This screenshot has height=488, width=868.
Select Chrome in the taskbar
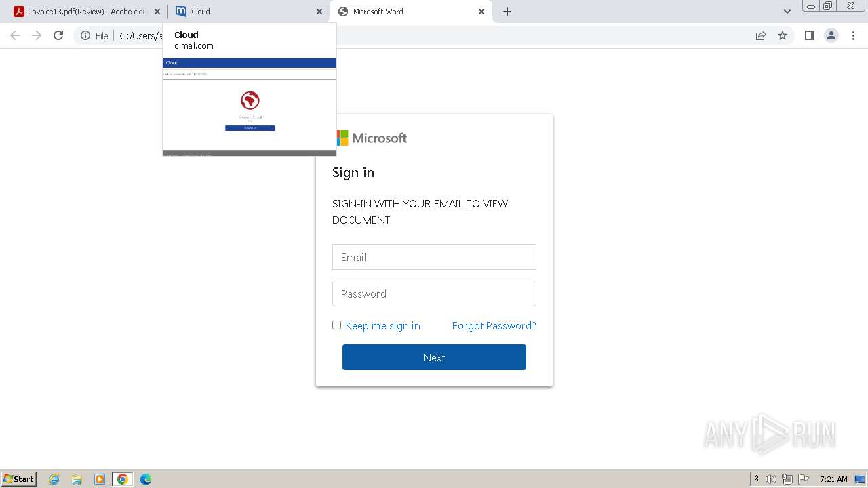point(123,479)
